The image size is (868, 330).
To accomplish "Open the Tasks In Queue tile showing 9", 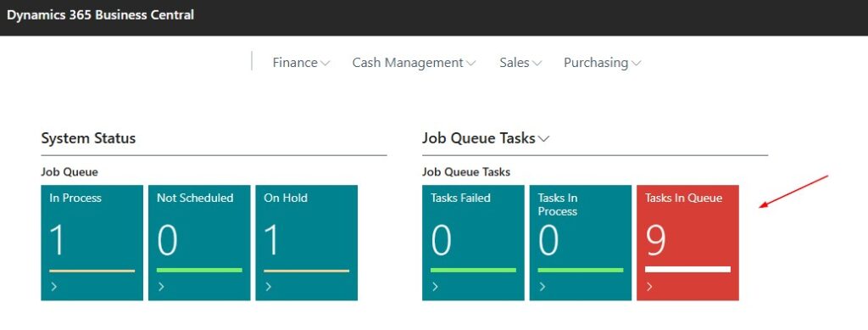I will 687,243.
